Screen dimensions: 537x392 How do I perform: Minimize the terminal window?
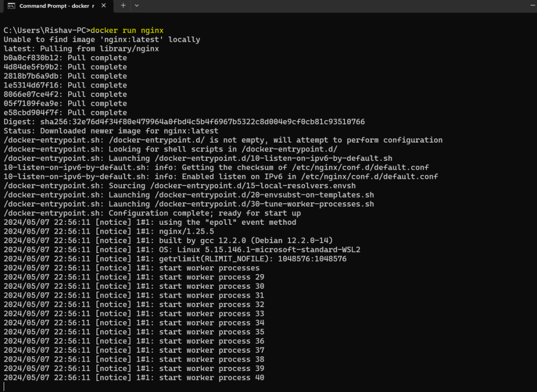(532, 5)
